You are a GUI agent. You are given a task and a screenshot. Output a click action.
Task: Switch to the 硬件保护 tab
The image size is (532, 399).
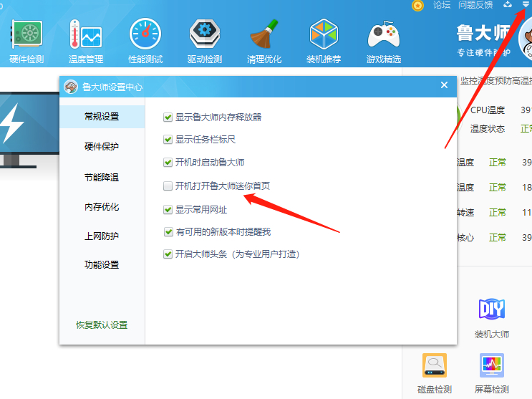tap(102, 146)
